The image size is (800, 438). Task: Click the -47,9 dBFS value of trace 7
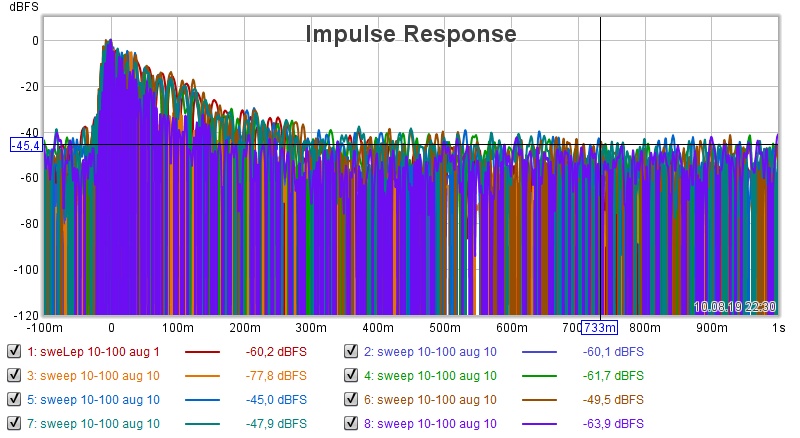[x=276, y=424]
